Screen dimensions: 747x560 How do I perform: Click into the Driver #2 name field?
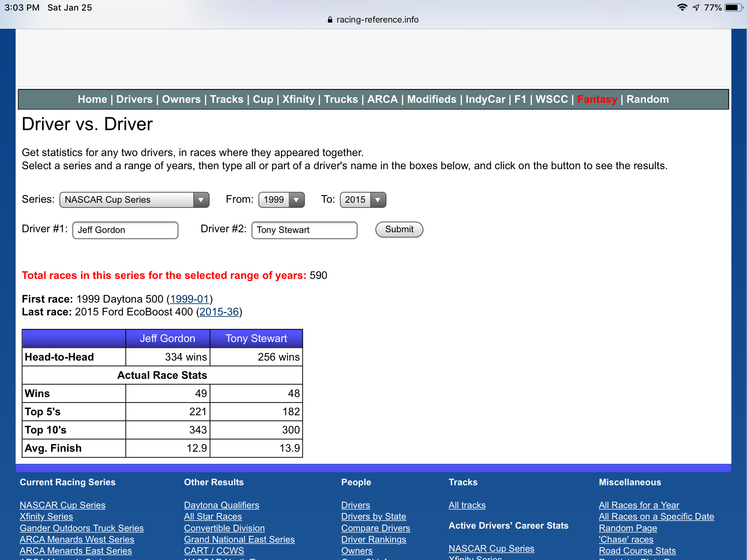pos(304,230)
